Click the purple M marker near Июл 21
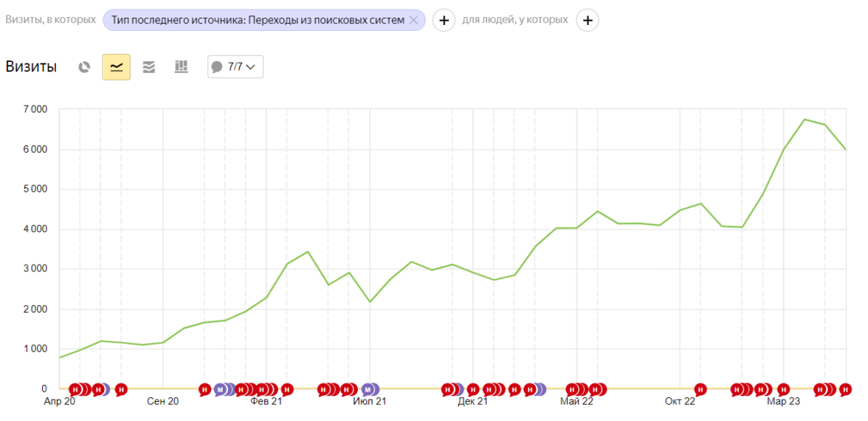 [368, 389]
